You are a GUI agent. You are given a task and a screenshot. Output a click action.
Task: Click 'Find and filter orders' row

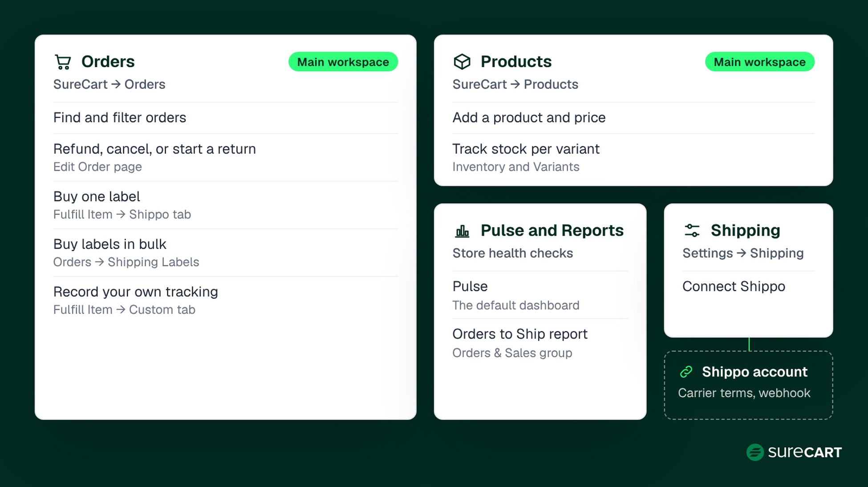pyautogui.click(x=225, y=117)
